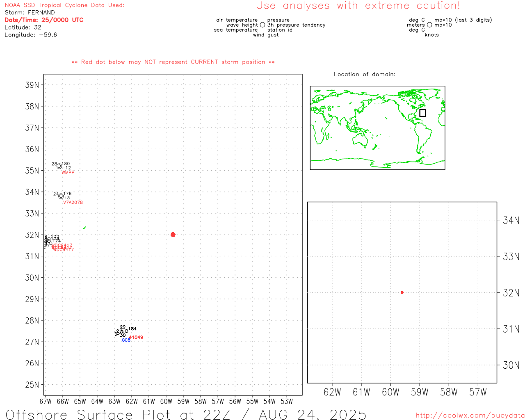Click the 36N axis label
Viewport: 525px width, 420px height.
(x=32, y=149)
